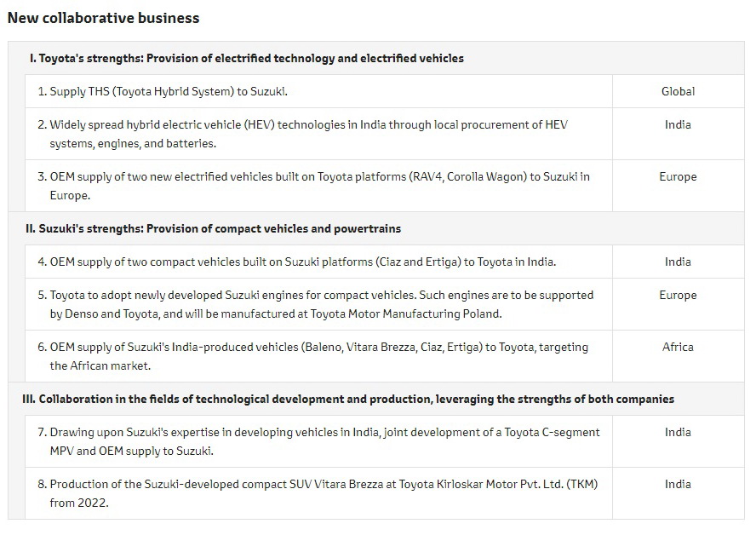This screenshot has width=756, height=535.
Task: Select item 8 about Vitara Brezza production
Action: 324,493
